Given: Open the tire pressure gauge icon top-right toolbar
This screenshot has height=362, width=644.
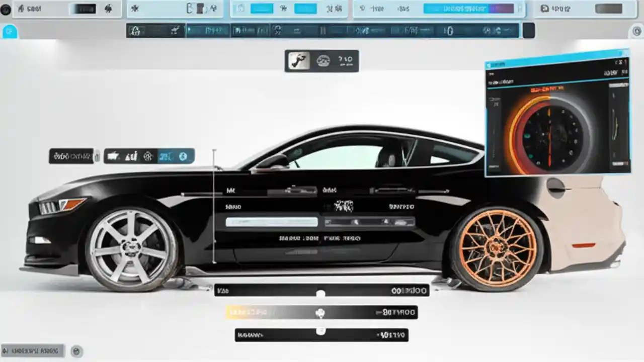Looking at the screenshot, I should (361, 9).
